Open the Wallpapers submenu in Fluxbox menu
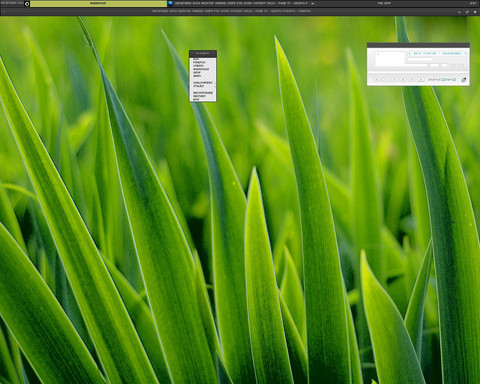 pyautogui.click(x=203, y=83)
